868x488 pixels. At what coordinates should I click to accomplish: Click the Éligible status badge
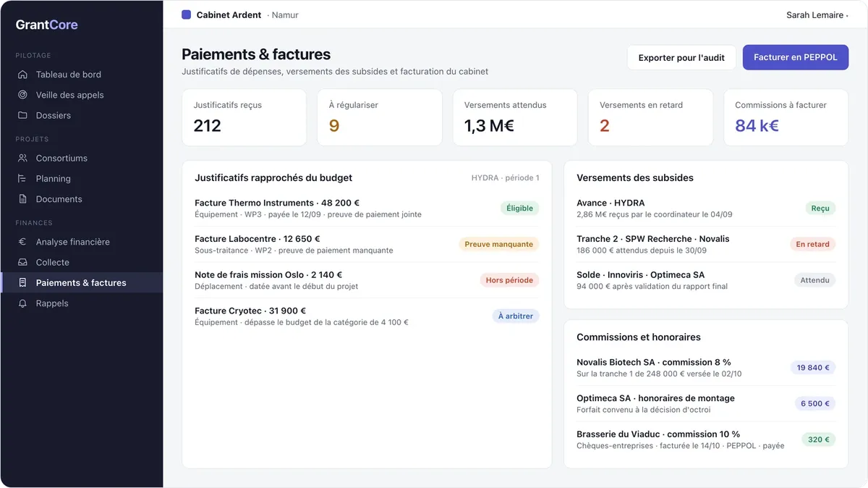tap(519, 209)
